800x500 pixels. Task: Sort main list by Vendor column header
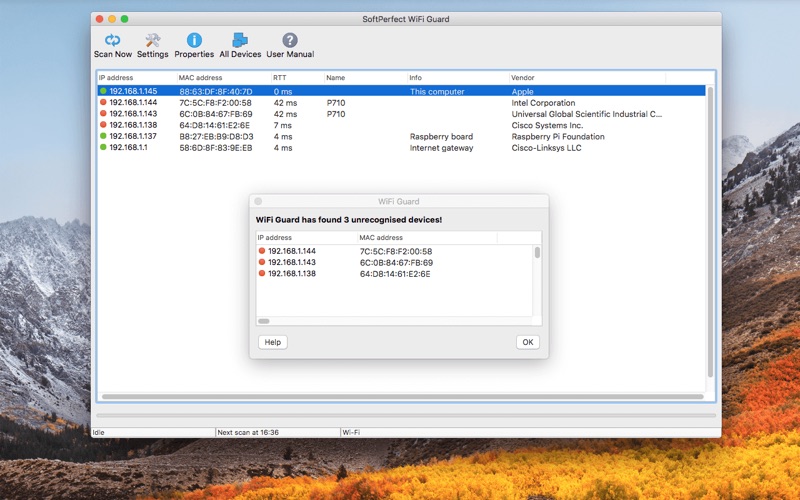tap(585, 77)
